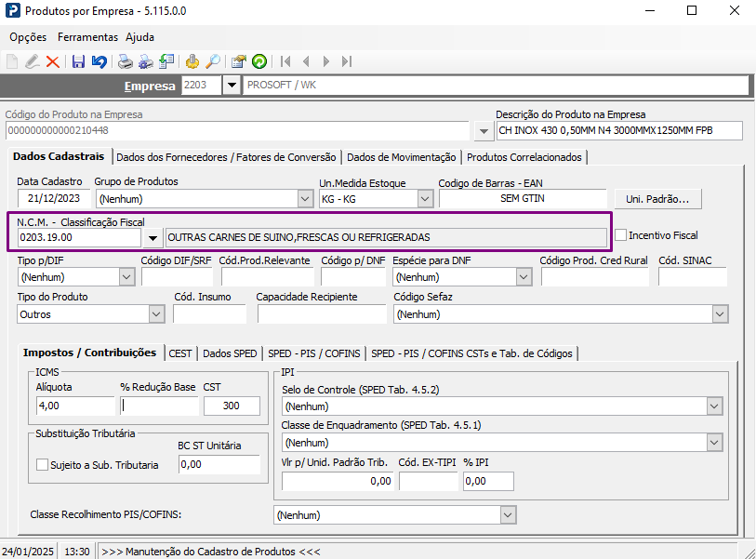Screen dimensions: 756x559
Task: Go to the last record arrow icon
Action: coord(347,61)
